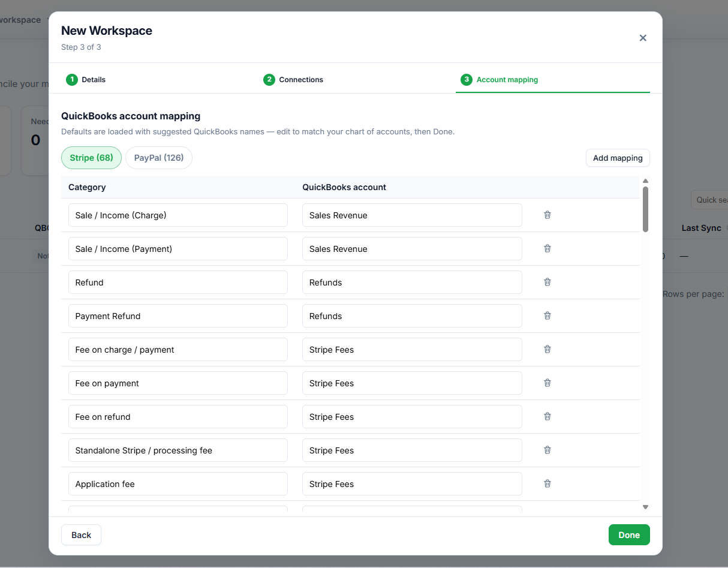Click the Category column header
728x568 pixels.
[x=87, y=187]
